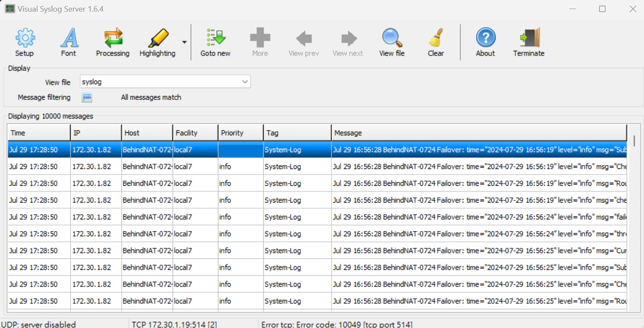Maximize the Visual Syslog Server window
This screenshot has height=328, width=644.
pyautogui.click(x=602, y=9)
